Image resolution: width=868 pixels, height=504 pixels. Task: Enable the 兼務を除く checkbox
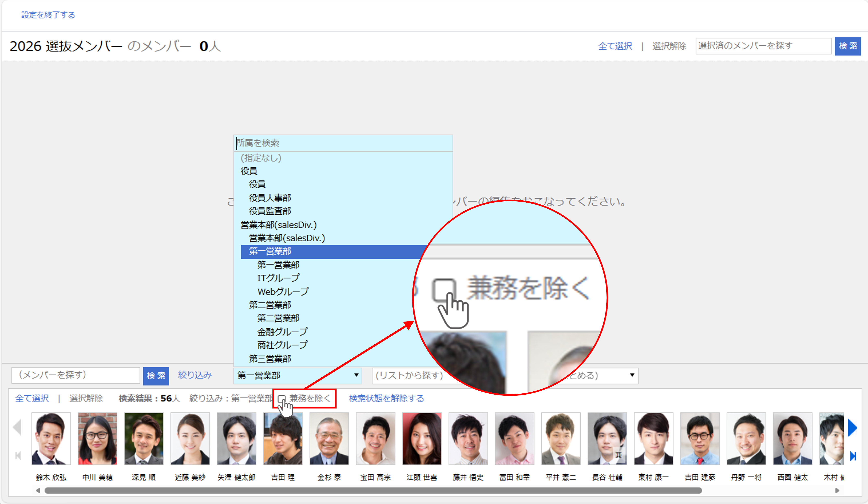click(281, 399)
